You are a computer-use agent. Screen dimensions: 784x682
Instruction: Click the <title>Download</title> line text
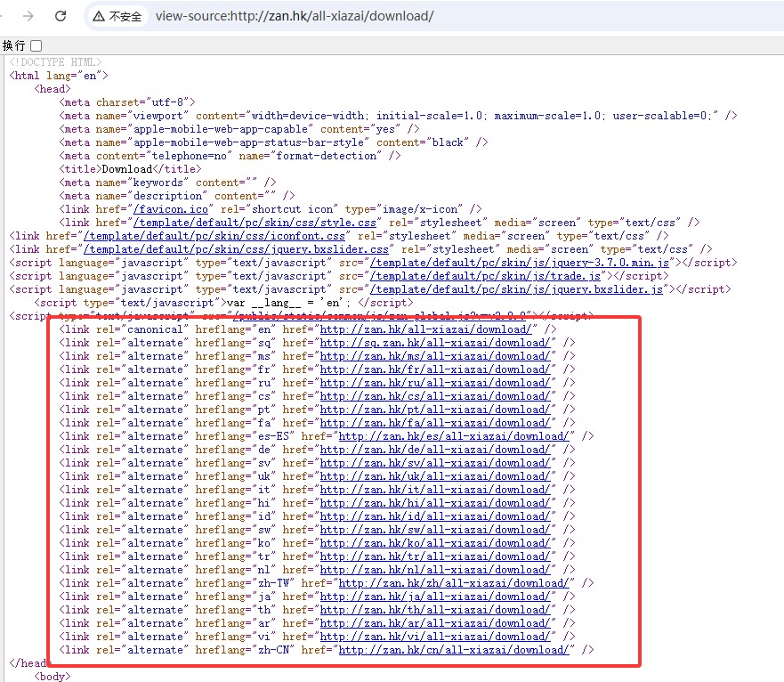pyautogui.click(x=130, y=169)
